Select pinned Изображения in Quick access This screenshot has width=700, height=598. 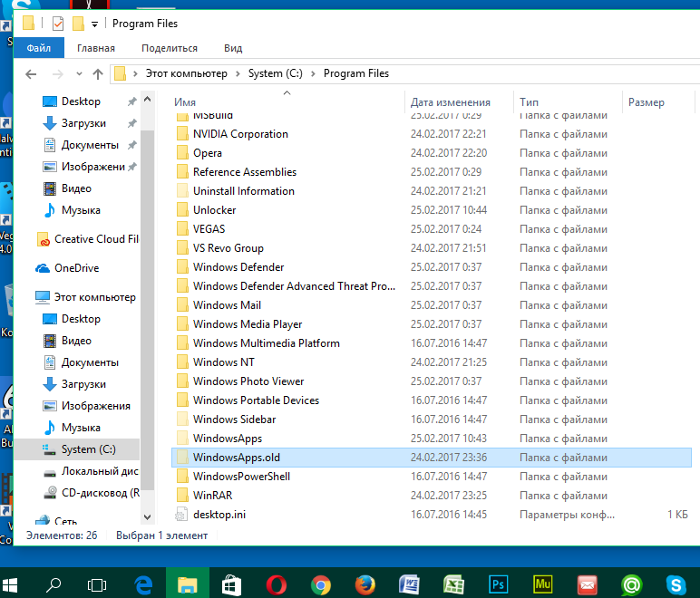pyautogui.click(x=93, y=167)
